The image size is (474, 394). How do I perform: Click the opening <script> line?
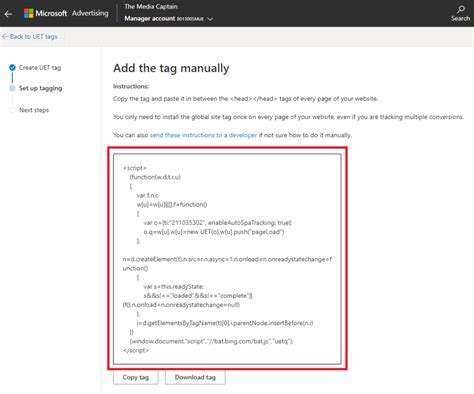(x=135, y=168)
